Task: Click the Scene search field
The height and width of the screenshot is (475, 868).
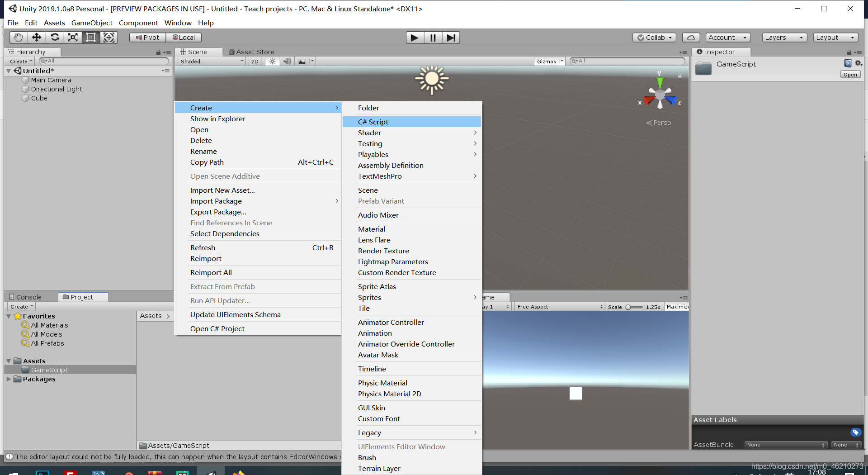Action: pos(627,61)
